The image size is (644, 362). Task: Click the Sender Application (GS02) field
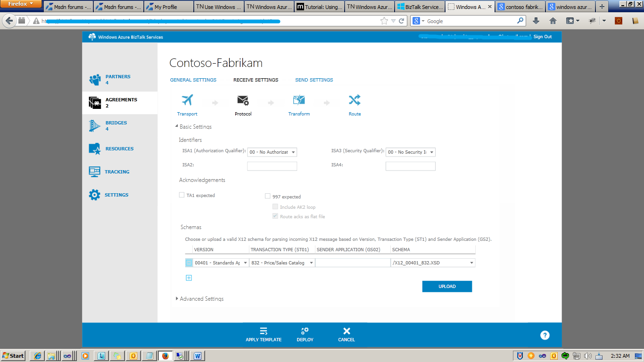pos(353,263)
